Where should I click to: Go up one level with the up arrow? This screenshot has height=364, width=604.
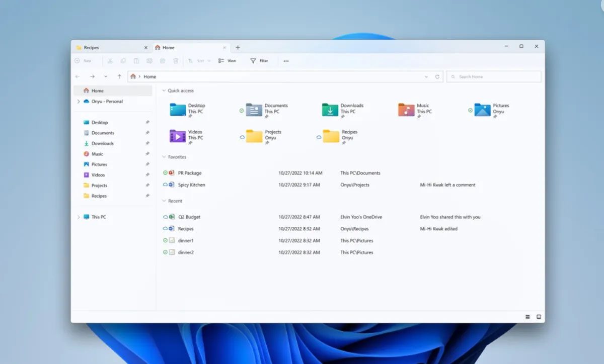pos(119,76)
